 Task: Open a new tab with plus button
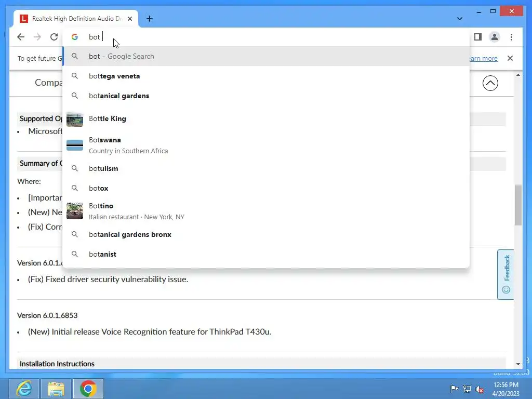[x=149, y=19]
